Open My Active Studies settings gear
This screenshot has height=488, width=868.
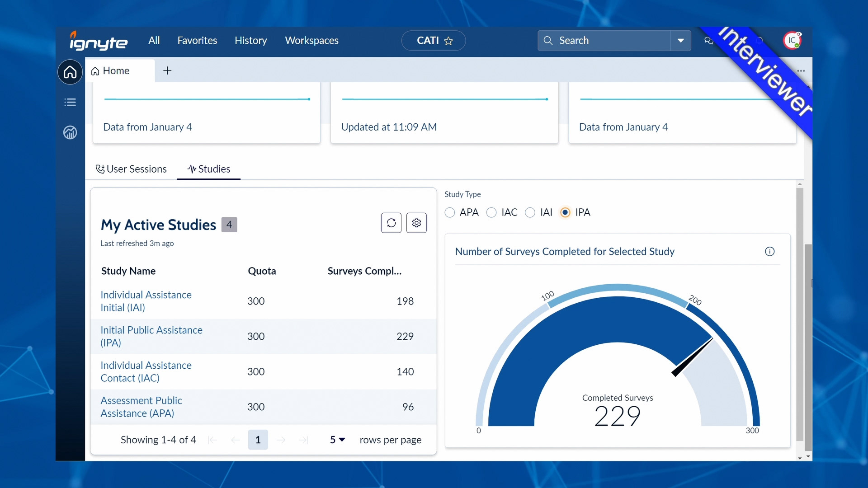click(416, 223)
